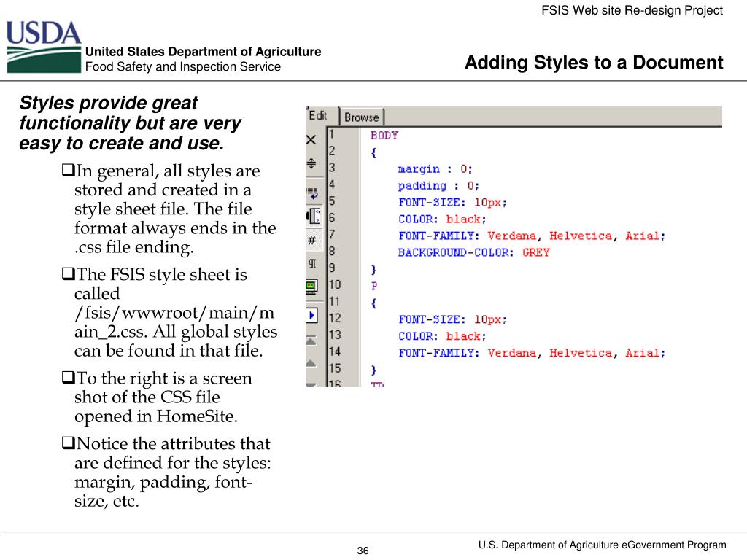Switch to the Edit tab
The image size is (747, 560).
(318, 116)
